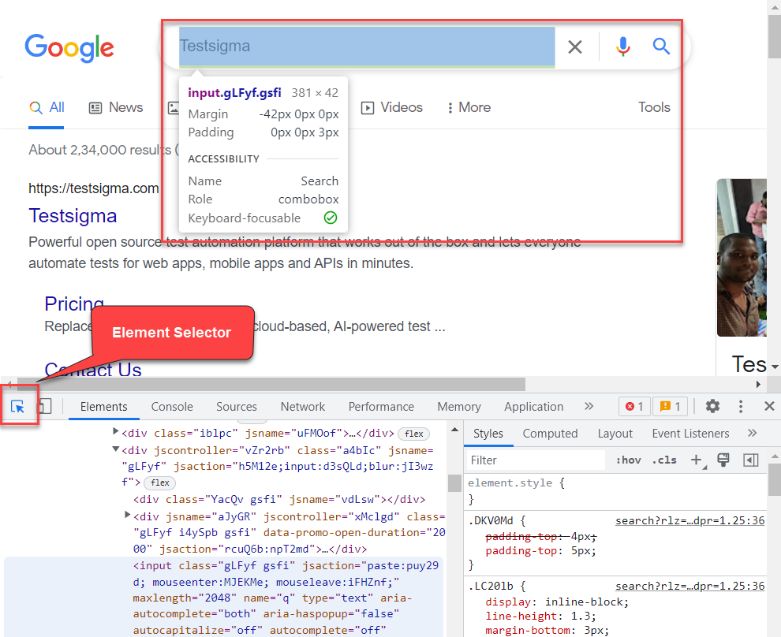Open the Styles pane tab
781x637 pixels.
pyautogui.click(x=488, y=434)
